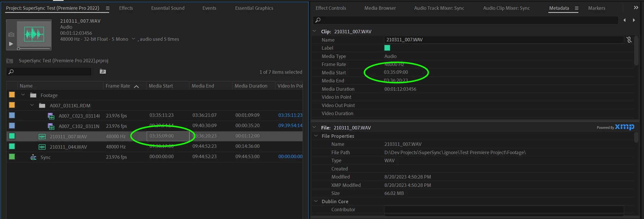Go to next metadata search result
Screen dimensions: 644x219
click(x=634, y=20)
